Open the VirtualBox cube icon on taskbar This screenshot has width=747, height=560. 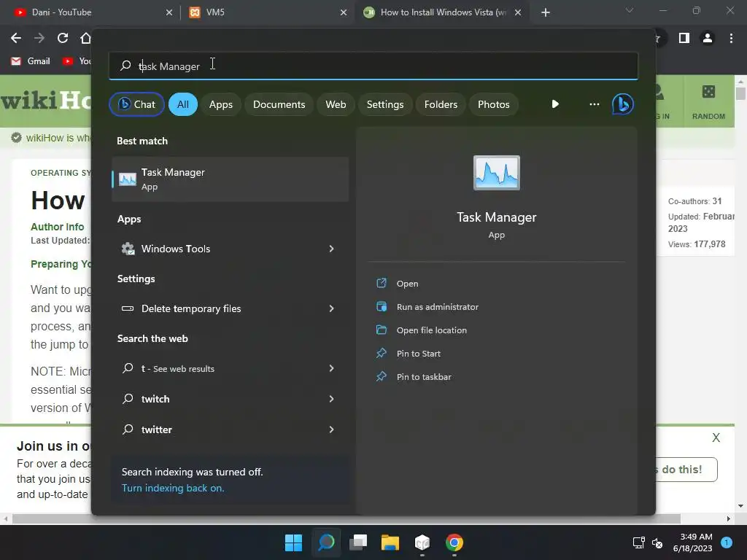pyautogui.click(x=422, y=542)
